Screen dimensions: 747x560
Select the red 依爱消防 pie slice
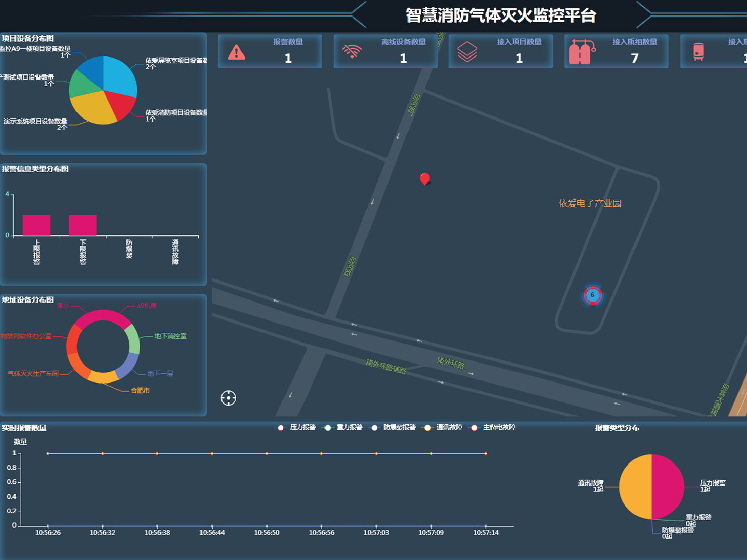tap(120, 105)
